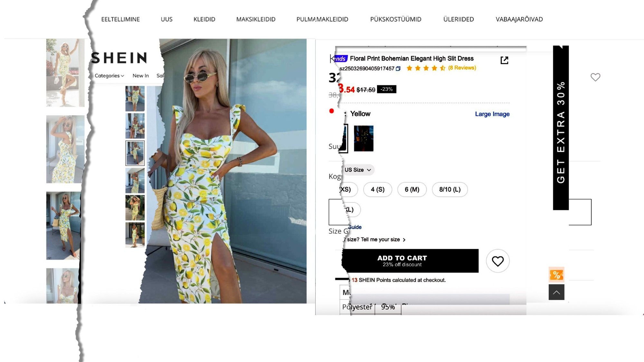This screenshot has height=362, width=644.
Task: Choose size 8/10 (L)
Action: [450, 190]
